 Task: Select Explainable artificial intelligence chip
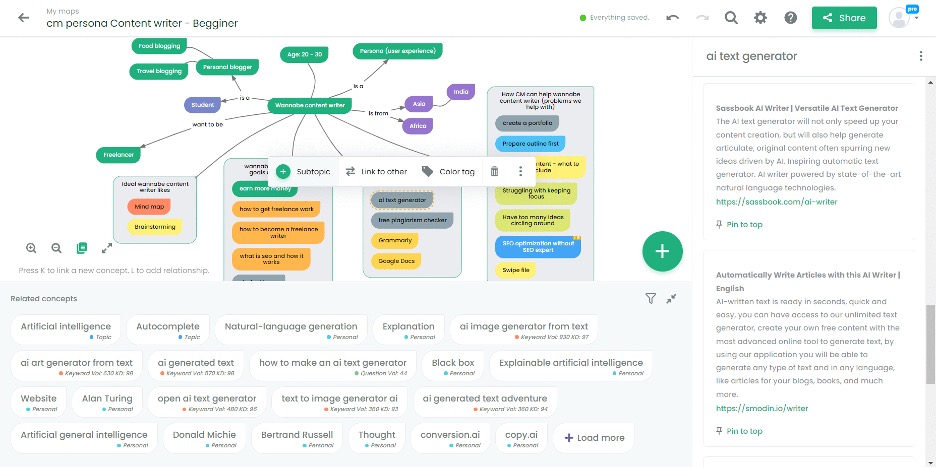coord(571,366)
